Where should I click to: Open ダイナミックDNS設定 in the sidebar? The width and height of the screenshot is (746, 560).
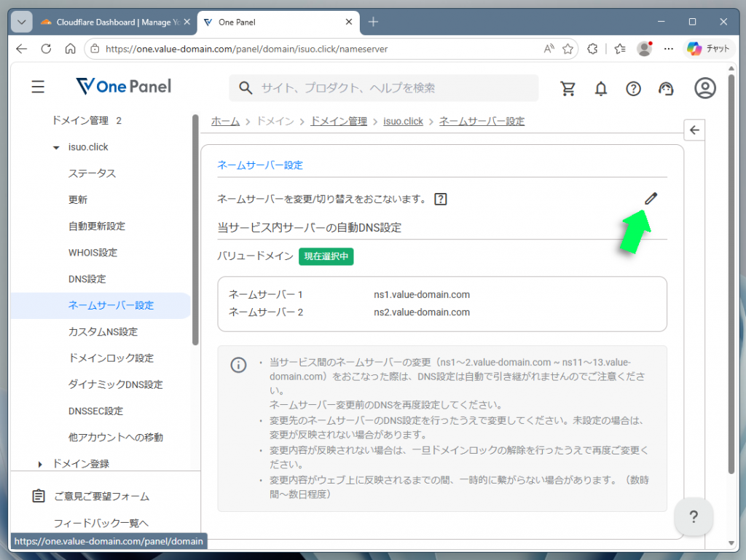pyautogui.click(x=116, y=384)
